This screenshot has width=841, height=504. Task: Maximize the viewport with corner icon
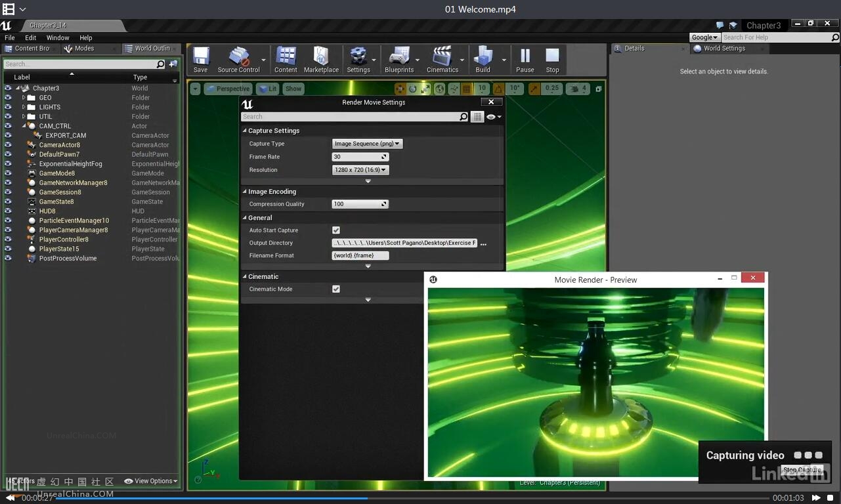[598, 89]
